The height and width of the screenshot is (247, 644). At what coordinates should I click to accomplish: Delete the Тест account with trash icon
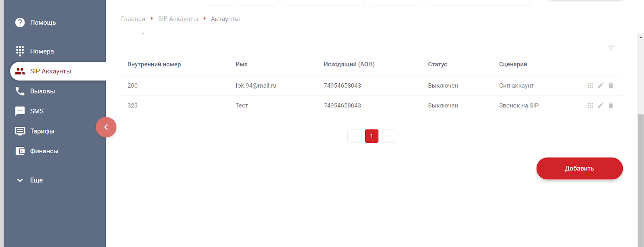[x=611, y=105]
